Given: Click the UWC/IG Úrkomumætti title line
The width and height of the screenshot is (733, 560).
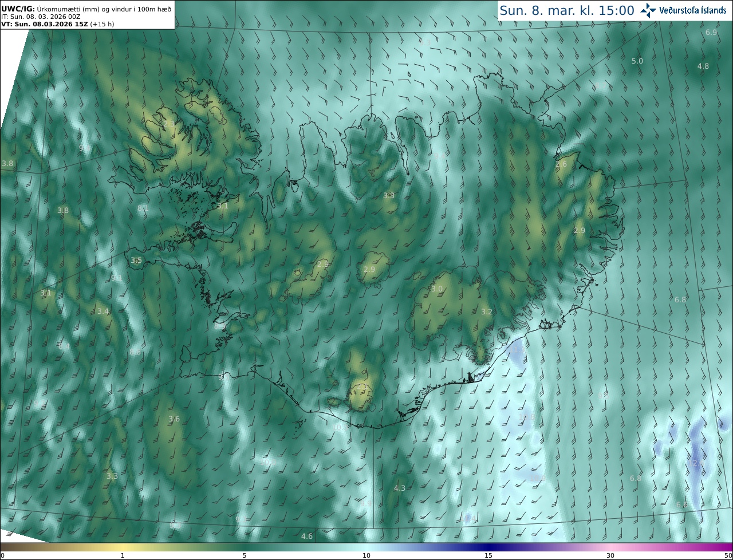Looking at the screenshot, I should 86,9.
